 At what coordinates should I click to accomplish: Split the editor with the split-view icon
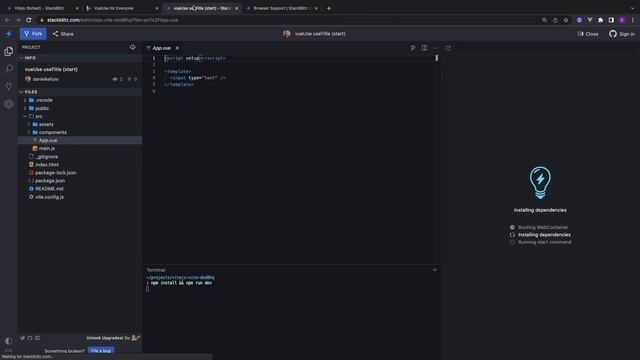[424, 48]
